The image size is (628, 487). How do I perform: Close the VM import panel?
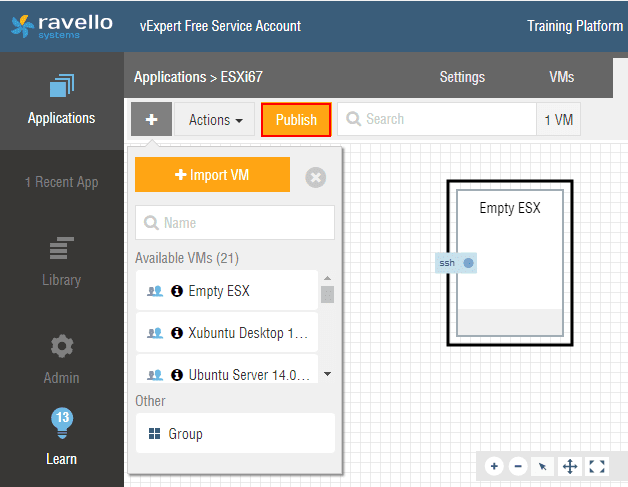pos(315,177)
